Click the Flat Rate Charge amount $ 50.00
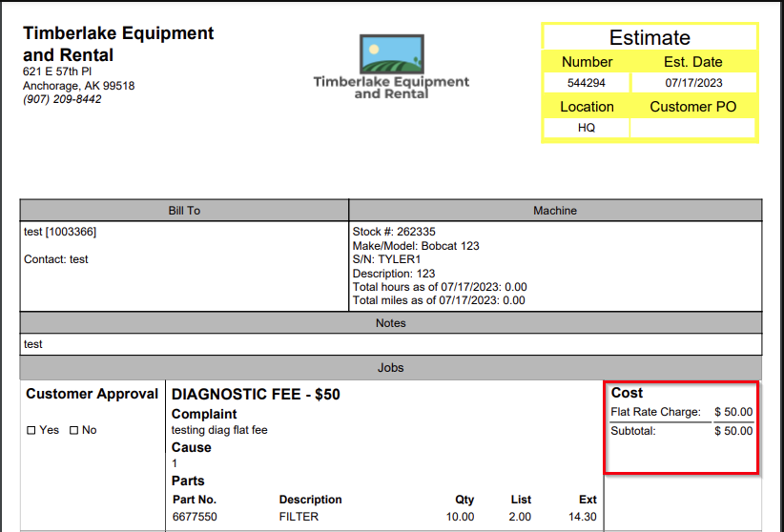Viewport: 784px width, 532px height. [733, 412]
